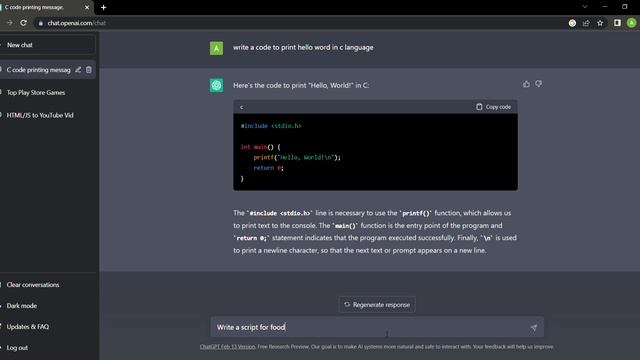Open the browser side panel icon

tap(617, 23)
